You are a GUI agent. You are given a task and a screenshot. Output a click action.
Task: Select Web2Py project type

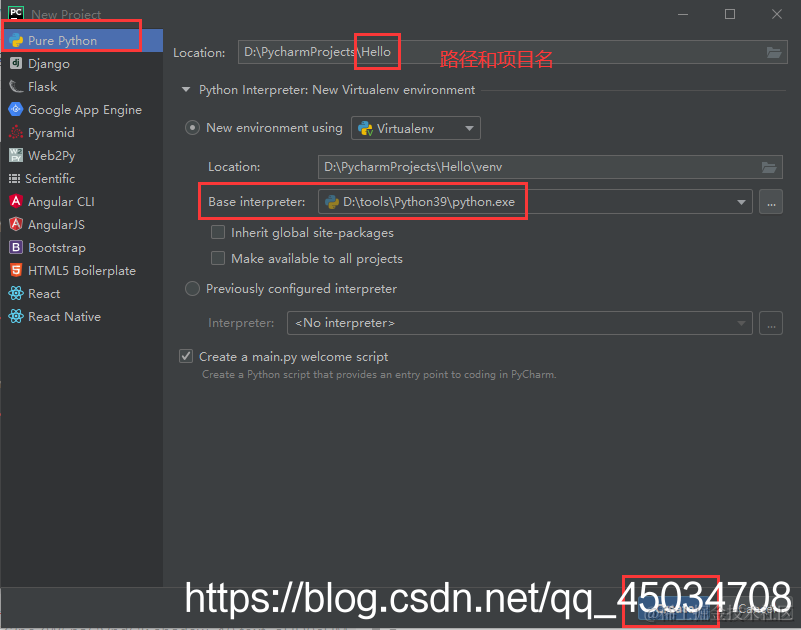click(82, 155)
